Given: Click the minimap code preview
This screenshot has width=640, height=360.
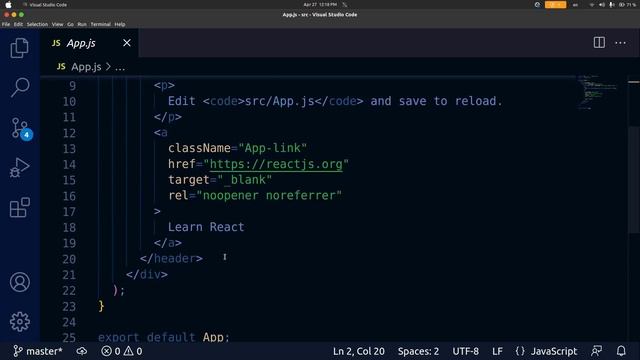Looking at the screenshot, I should tap(598, 92).
